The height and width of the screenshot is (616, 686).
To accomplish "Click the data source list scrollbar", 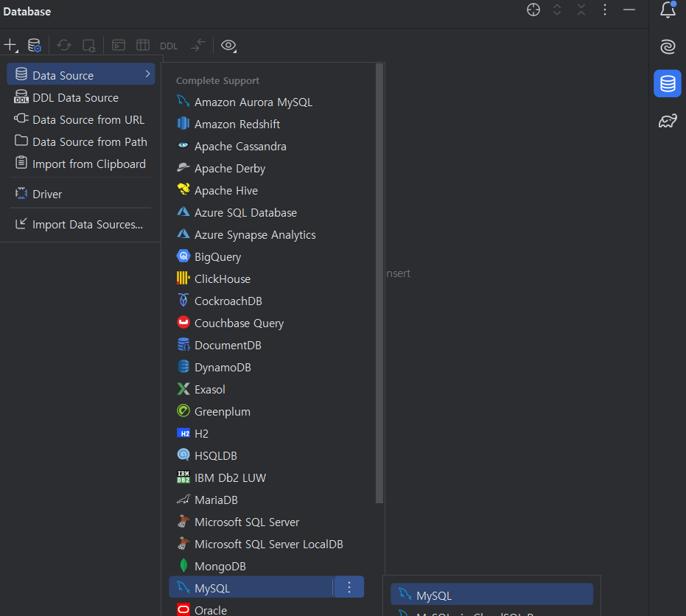I will coord(379,284).
